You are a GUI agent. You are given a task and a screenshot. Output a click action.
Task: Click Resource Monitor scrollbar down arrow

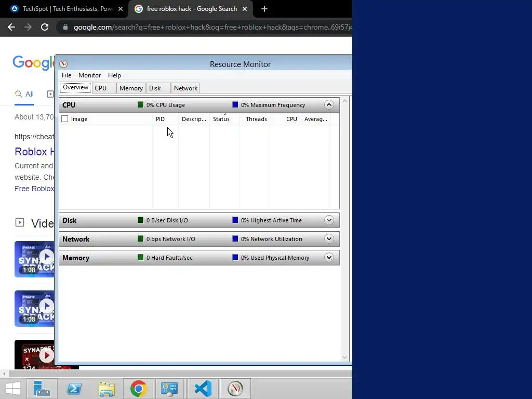(x=345, y=357)
